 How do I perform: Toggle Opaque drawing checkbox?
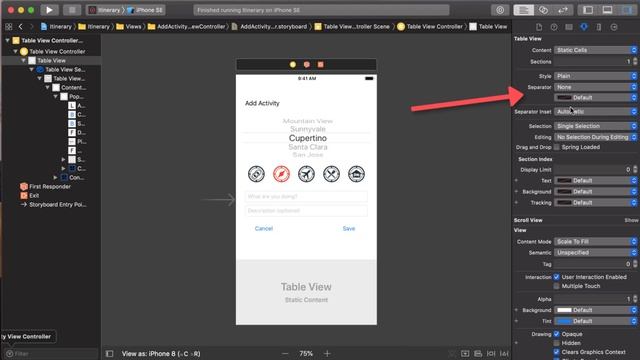pos(556,334)
